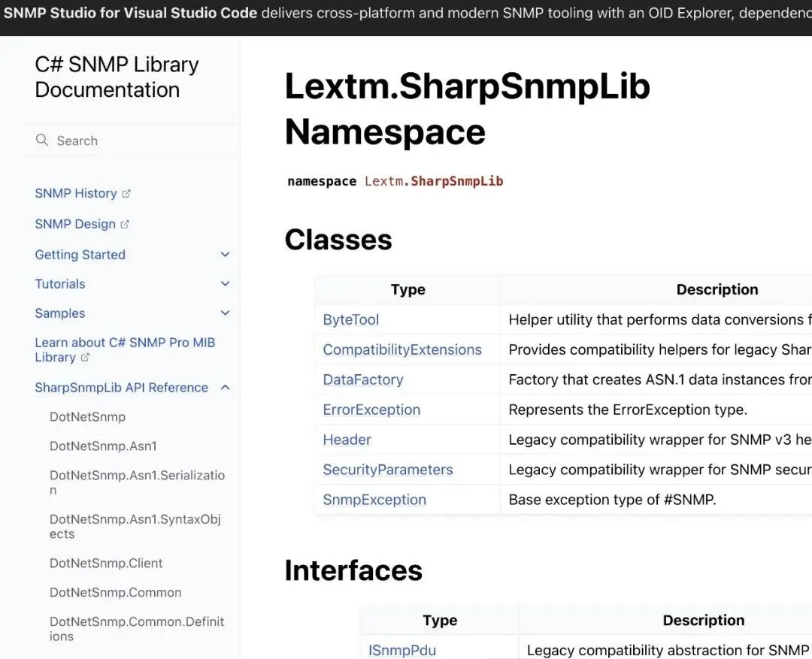Screen dimensions: 812x659
Task: Open the SecurityParameters class link
Action: tap(388, 470)
